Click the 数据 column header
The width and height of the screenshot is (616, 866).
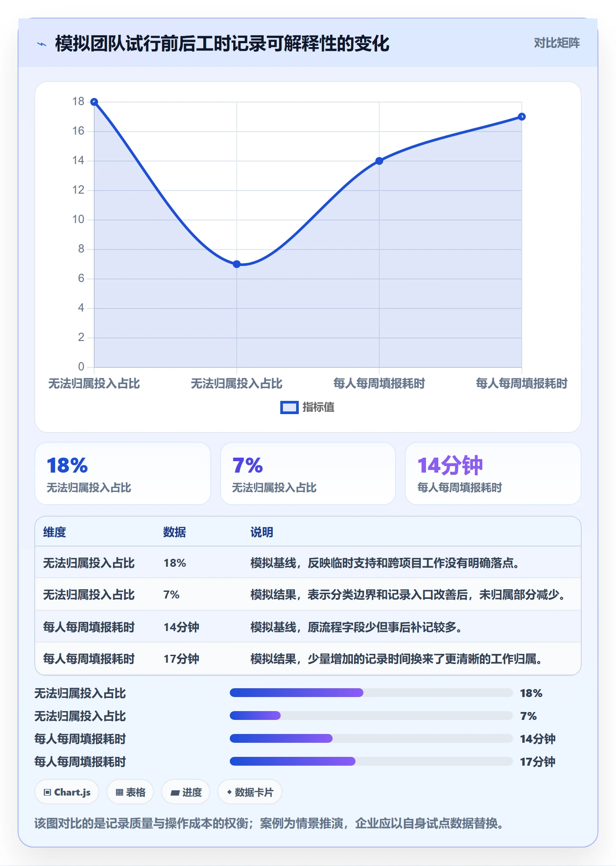pyautogui.click(x=175, y=532)
